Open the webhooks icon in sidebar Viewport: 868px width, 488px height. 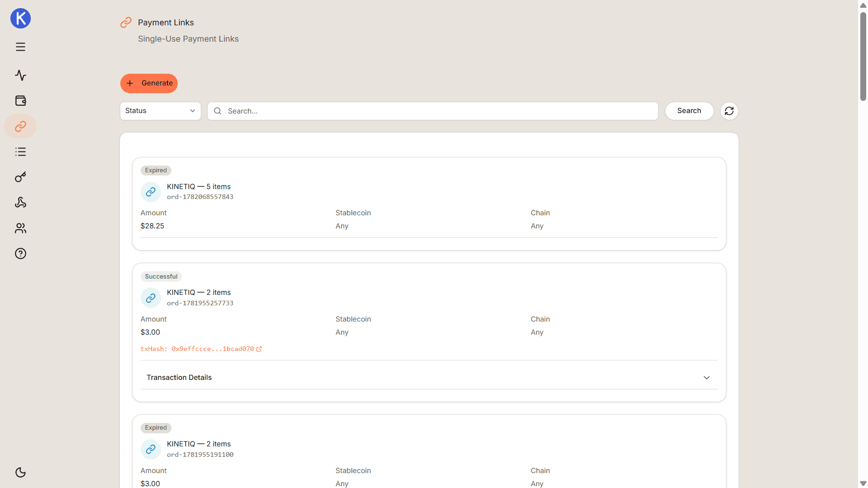tap(20, 202)
